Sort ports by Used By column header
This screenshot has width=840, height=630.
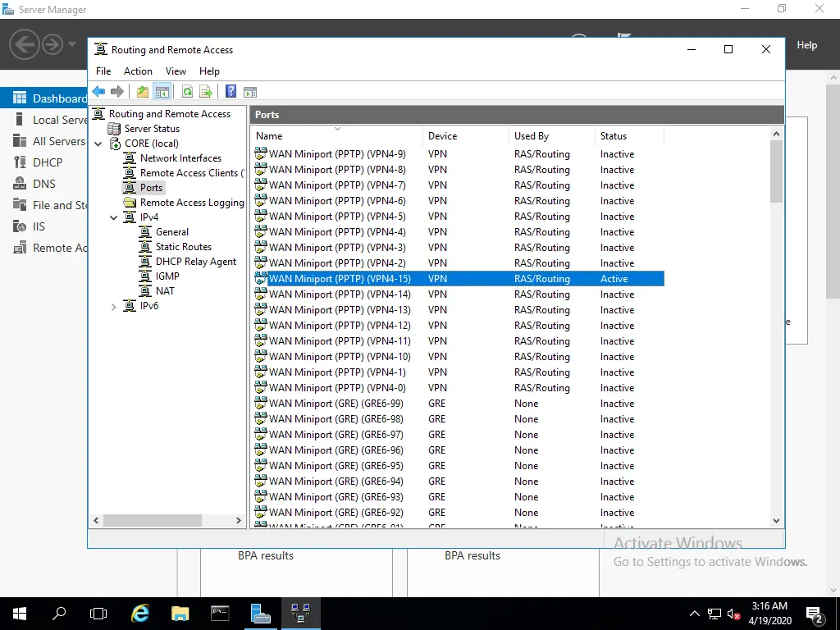551,136
